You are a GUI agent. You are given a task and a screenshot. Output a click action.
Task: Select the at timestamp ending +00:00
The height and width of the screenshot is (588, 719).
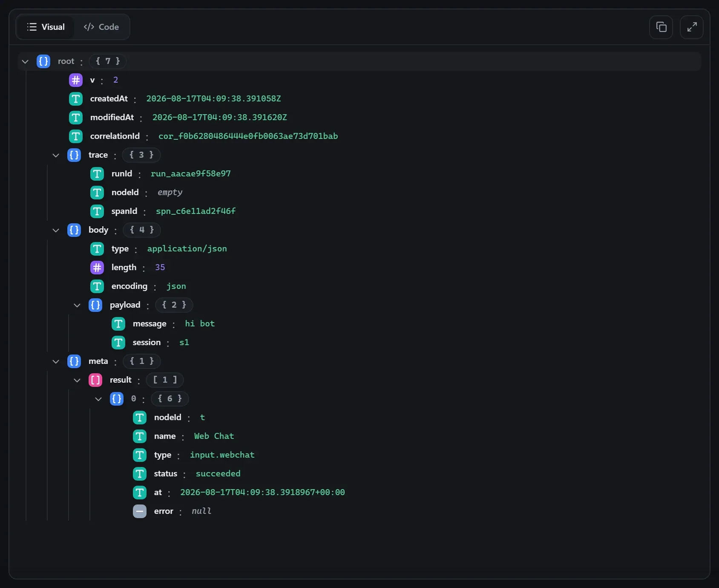(263, 493)
